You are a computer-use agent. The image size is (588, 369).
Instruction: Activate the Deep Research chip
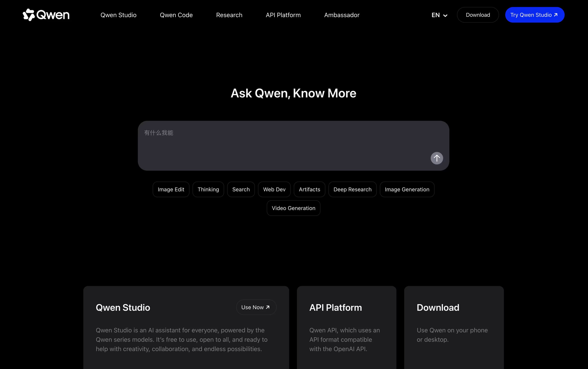[352, 189]
